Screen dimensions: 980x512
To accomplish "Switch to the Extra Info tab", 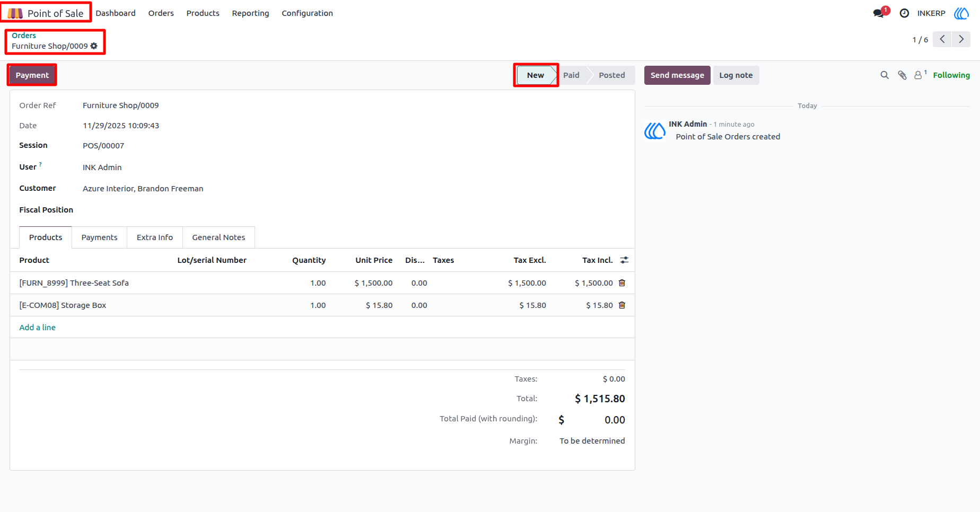I will coord(155,237).
